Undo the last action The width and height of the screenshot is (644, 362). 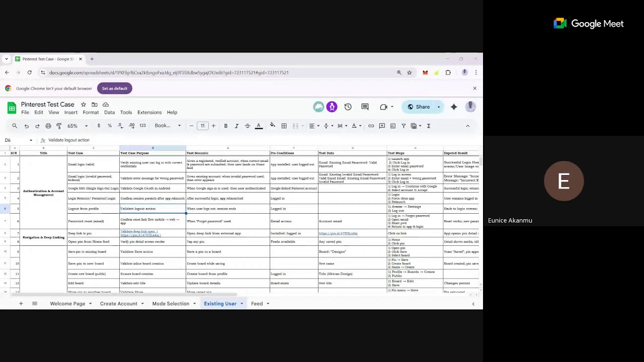27,126
